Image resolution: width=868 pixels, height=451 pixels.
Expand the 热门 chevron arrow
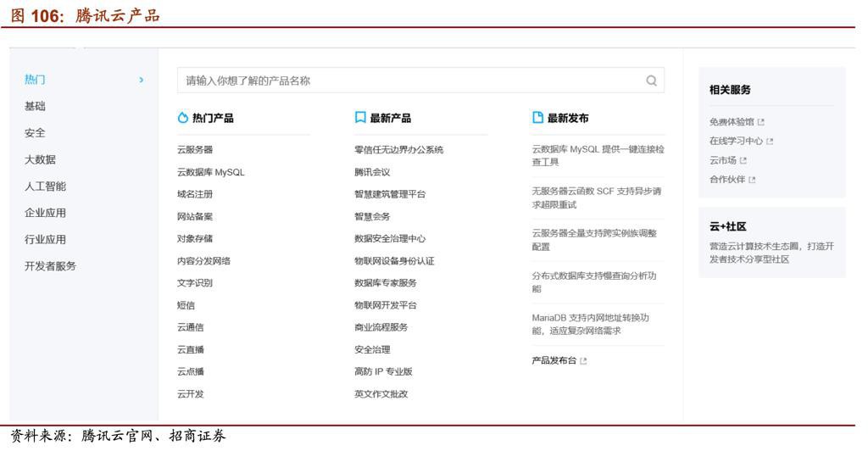point(142,81)
